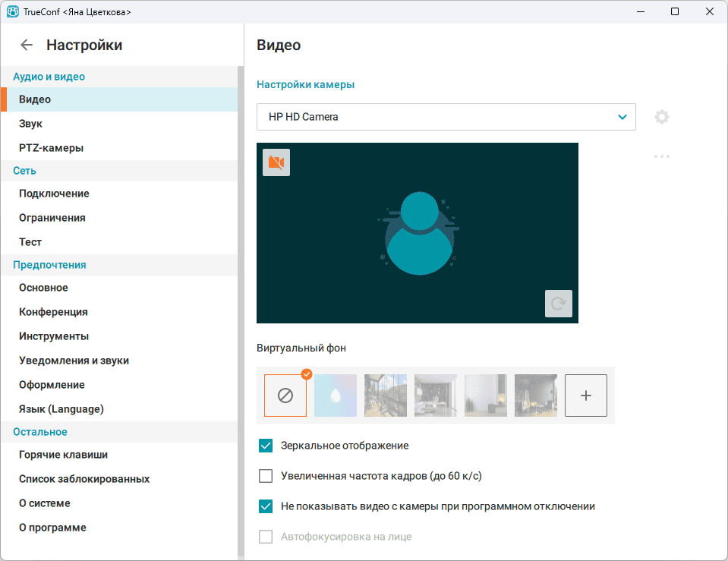
Task: Maximize the TrueConf window
Action: pos(675,11)
